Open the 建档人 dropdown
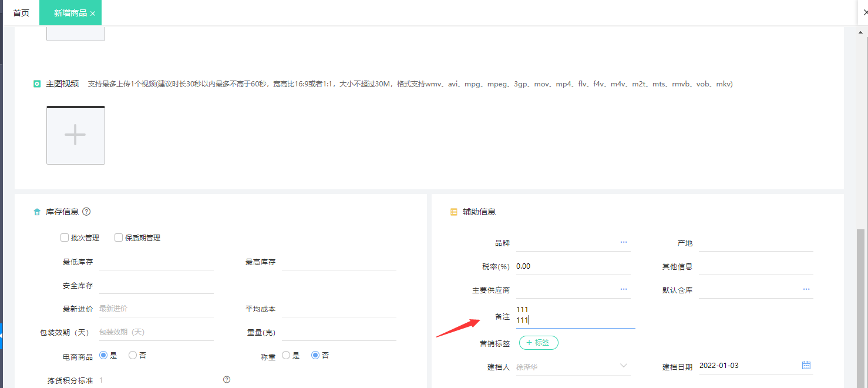Screen dimensions: 868x388 (x=623, y=366)
